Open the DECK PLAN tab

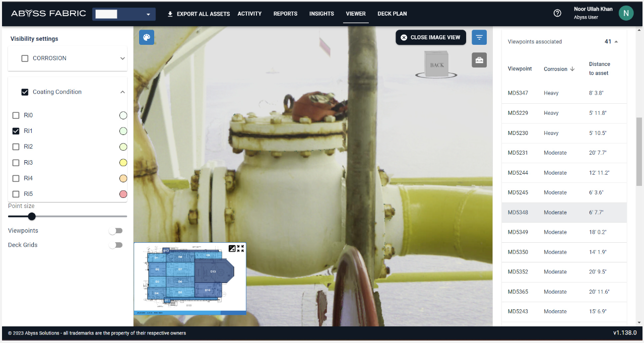pos(392,14)
